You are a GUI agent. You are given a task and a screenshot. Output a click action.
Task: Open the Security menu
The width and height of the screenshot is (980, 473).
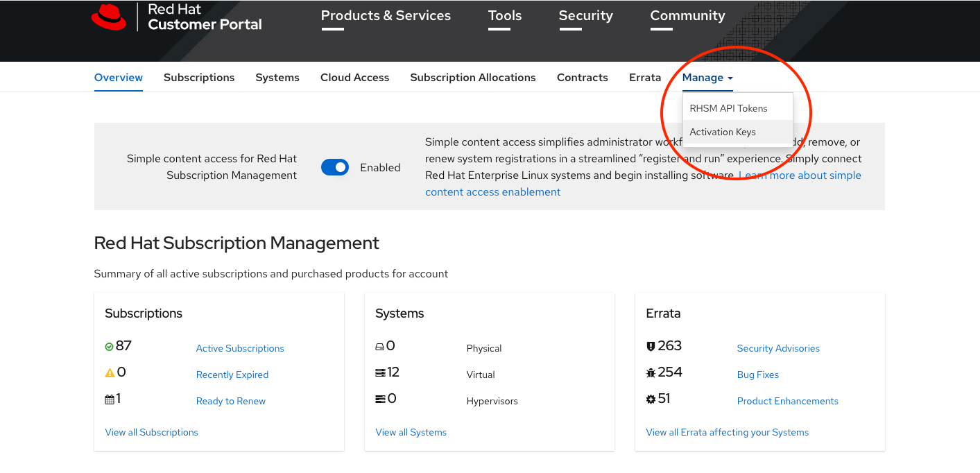coord(585,15)
